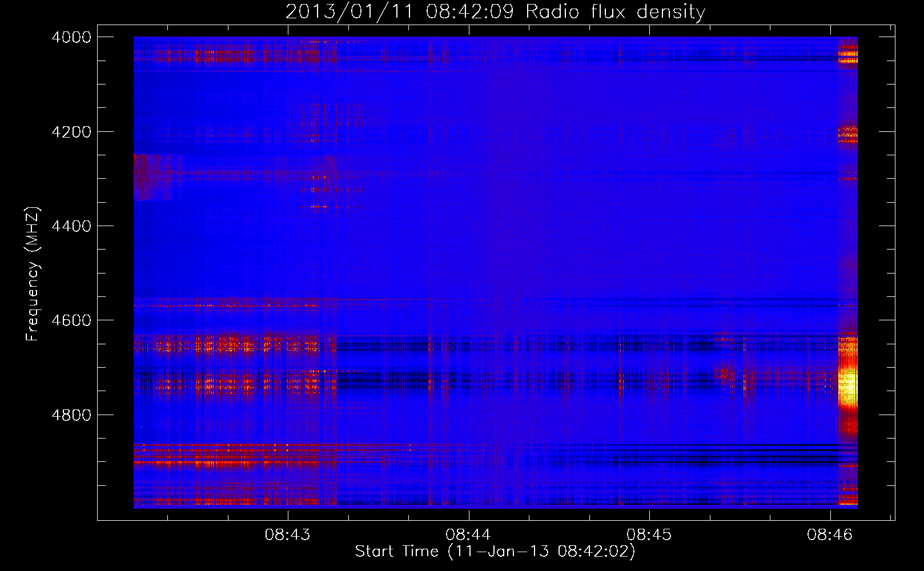
Task: Click the 4000 frequency tick label
Action: click(x=71, y=37)
